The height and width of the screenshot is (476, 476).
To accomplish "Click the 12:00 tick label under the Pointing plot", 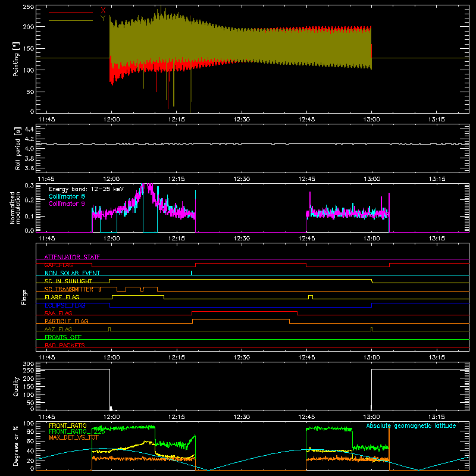I will point(111,120).
